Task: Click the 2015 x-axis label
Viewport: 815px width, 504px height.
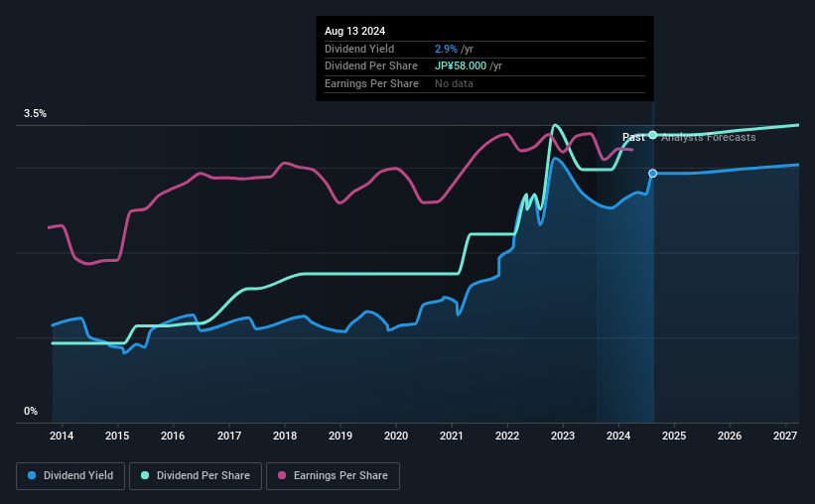Action: pos(117,436)
